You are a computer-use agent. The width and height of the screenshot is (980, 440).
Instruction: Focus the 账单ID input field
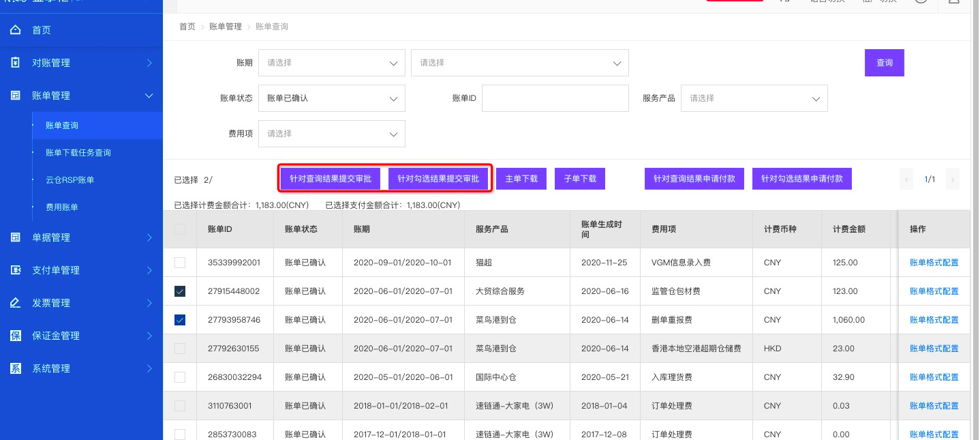click(x=555, y=98)
